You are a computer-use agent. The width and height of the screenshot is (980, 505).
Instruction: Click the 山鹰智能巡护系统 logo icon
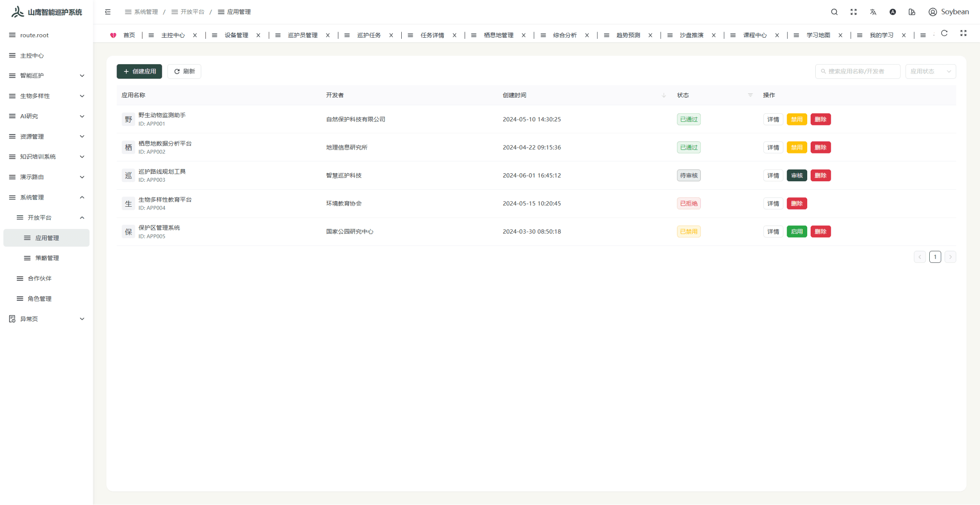coord(17,11)
